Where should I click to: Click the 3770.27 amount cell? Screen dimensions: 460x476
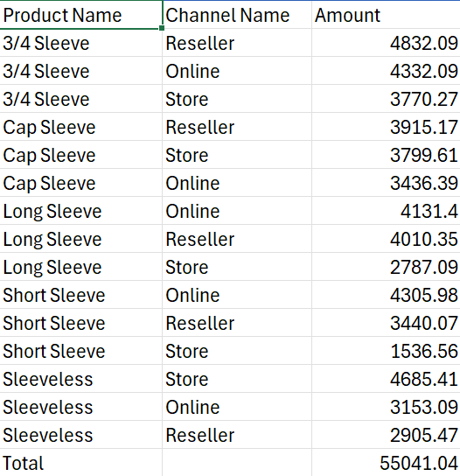(386, 99)
